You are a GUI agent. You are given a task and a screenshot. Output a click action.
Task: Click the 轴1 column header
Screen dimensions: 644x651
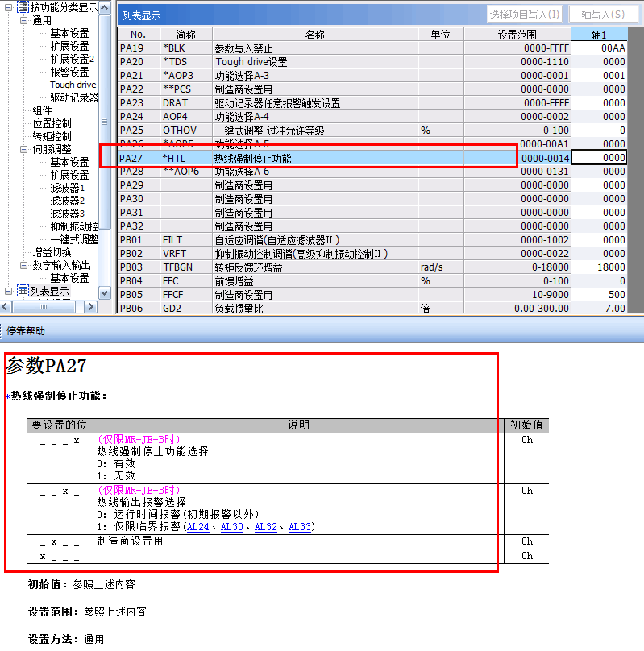click(599, 35)
